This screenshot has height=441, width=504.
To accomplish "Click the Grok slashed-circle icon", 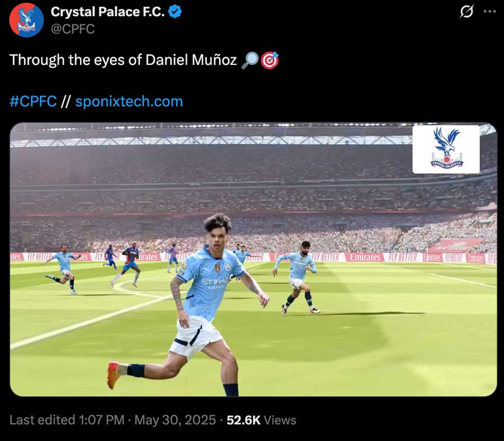I will (466, 12).
